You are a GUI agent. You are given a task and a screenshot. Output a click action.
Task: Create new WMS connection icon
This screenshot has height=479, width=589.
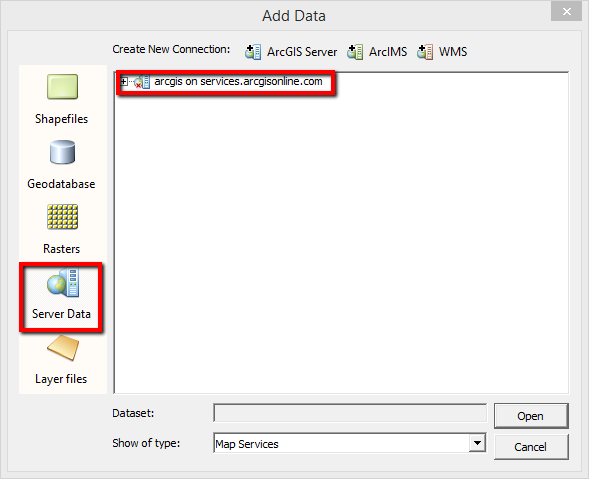[425, 52]
